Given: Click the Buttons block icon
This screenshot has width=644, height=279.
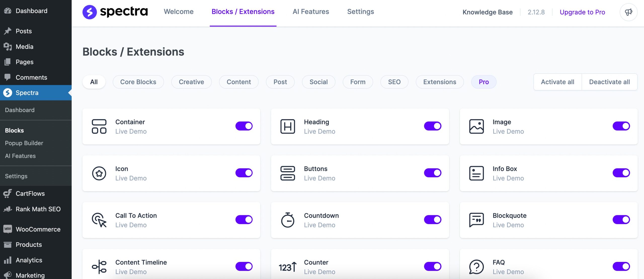Looking at the screenshot, I should point(288,173).
